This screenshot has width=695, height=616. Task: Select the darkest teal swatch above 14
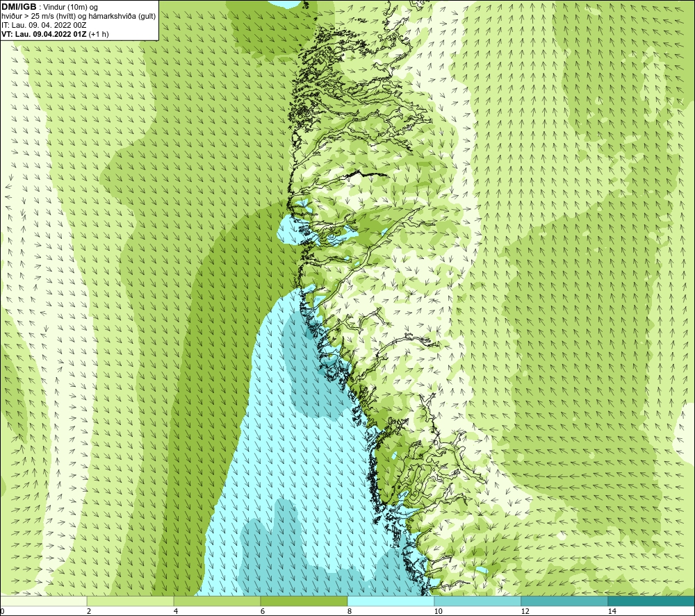point(651,601)
